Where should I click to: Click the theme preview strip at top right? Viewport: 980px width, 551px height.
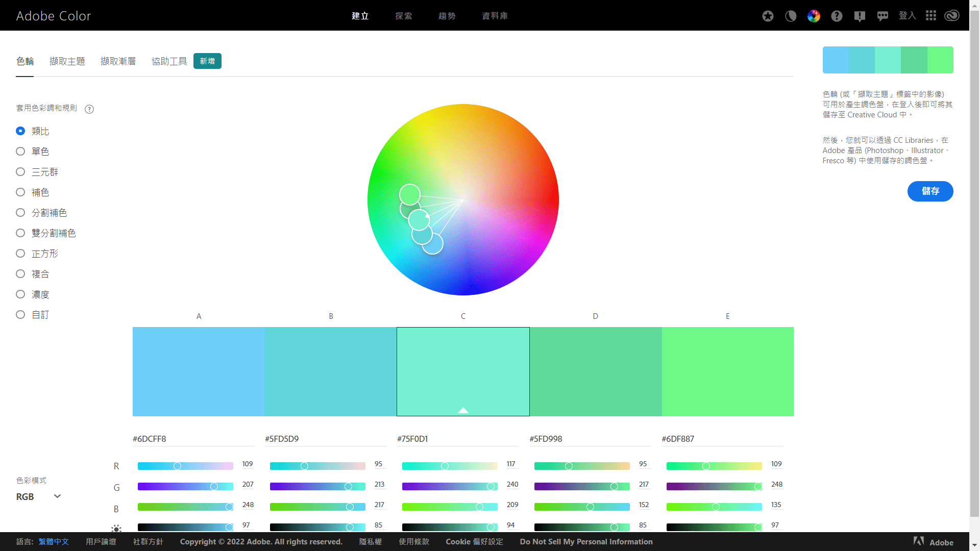pyautogui.click(x=888, y=60)
